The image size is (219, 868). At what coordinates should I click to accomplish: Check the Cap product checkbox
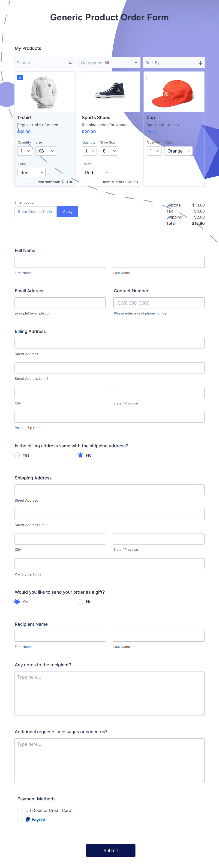[149, 77]
